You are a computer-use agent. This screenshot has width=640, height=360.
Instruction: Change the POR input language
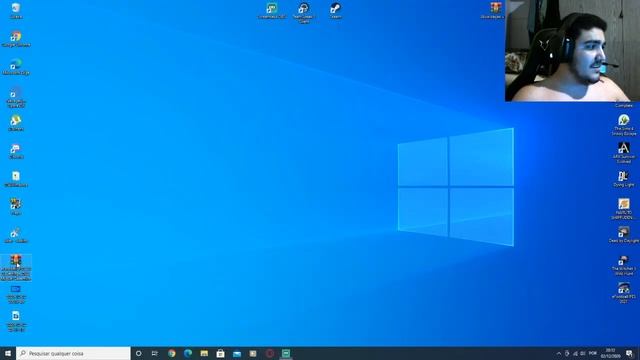point(593,353)
